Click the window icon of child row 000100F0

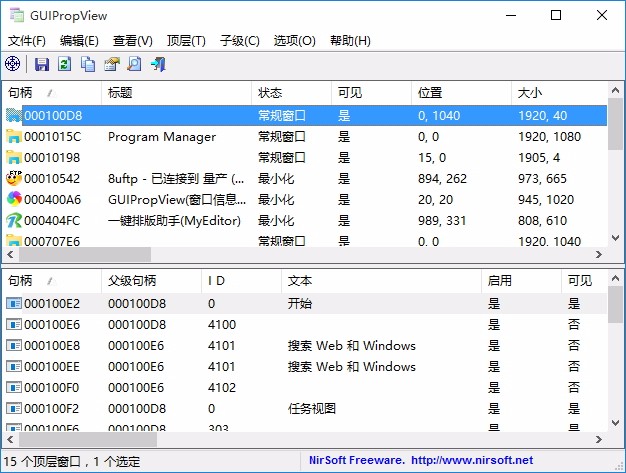click(x=14, y=387)
